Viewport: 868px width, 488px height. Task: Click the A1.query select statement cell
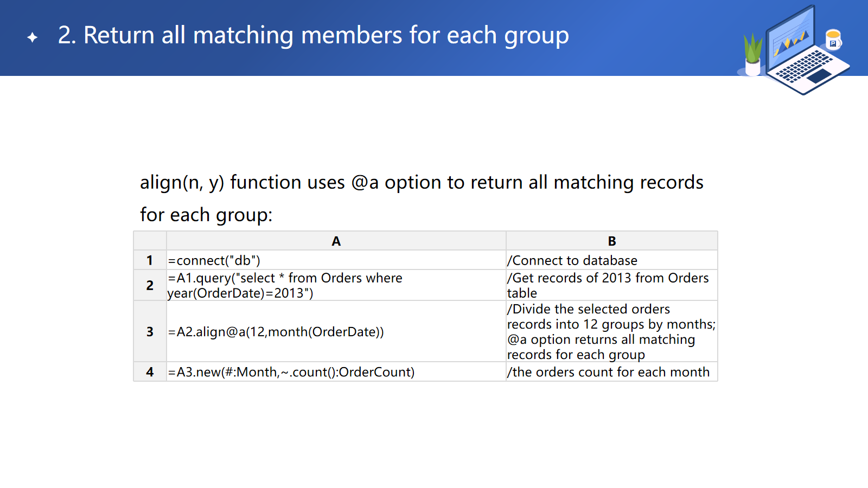[285, 285]
